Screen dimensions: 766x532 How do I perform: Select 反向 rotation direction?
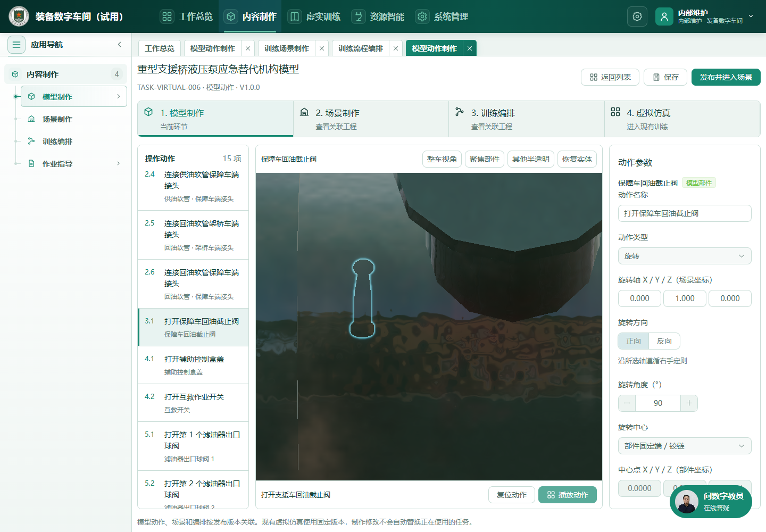click(x=664, y=341)
